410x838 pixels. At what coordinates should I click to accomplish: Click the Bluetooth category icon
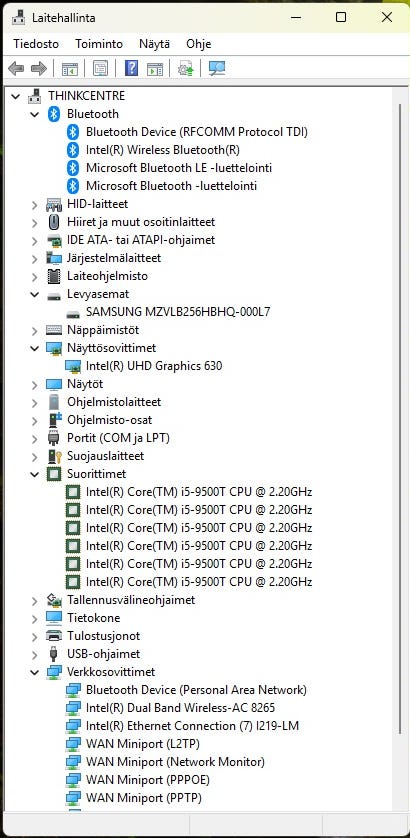(x=53, y=114)
